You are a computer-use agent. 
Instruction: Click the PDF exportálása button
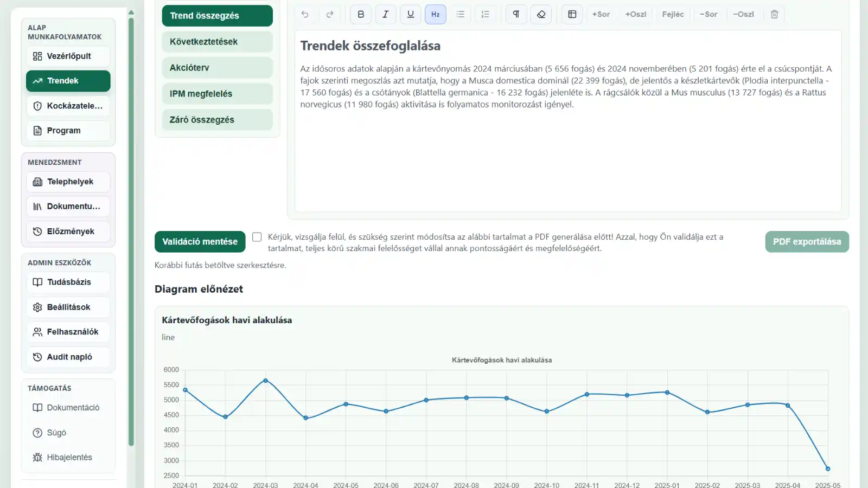(807, 241)
